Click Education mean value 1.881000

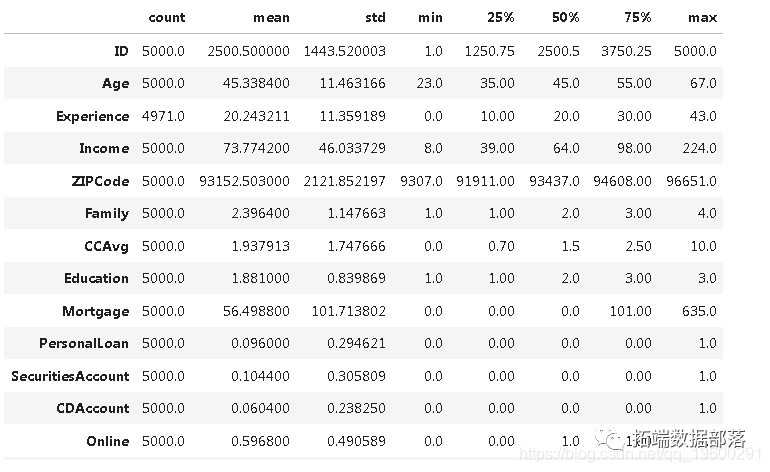[260, 278]
